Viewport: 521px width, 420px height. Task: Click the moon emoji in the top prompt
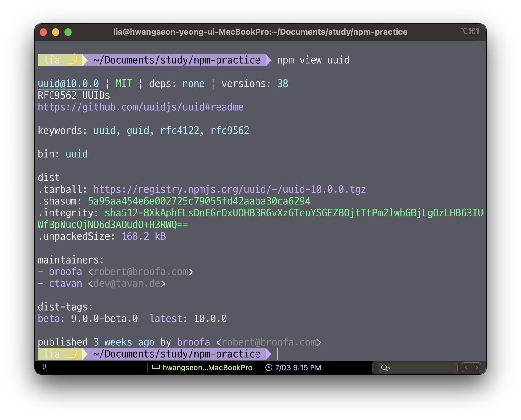72,60
